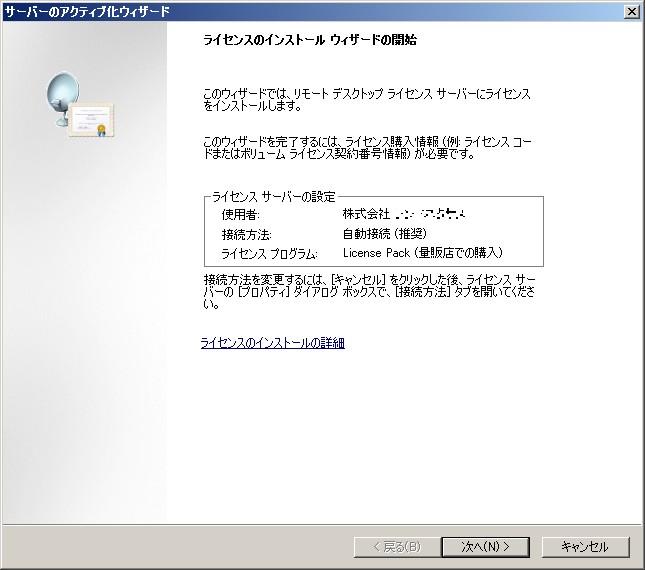Click the license certificate icon
Viewport: 645px width, 570px height.
(92, 120)
